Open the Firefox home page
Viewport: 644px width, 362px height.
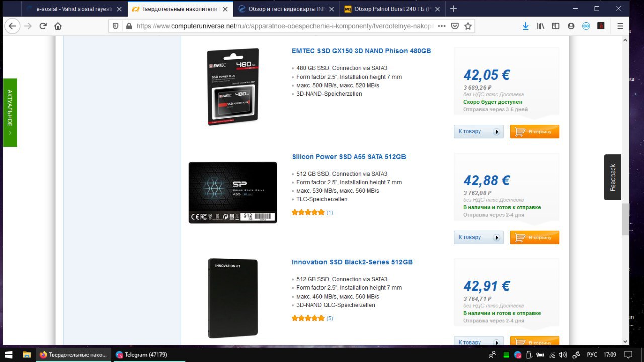point(58,26)
